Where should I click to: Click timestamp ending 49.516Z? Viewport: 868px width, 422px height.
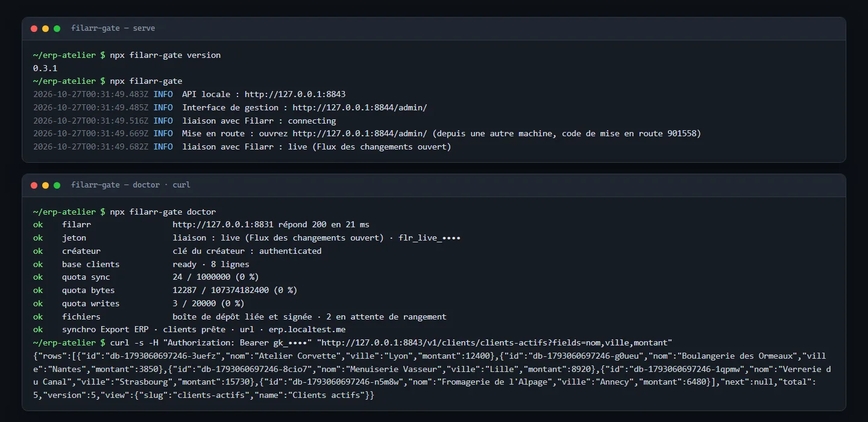coord(90,121)
